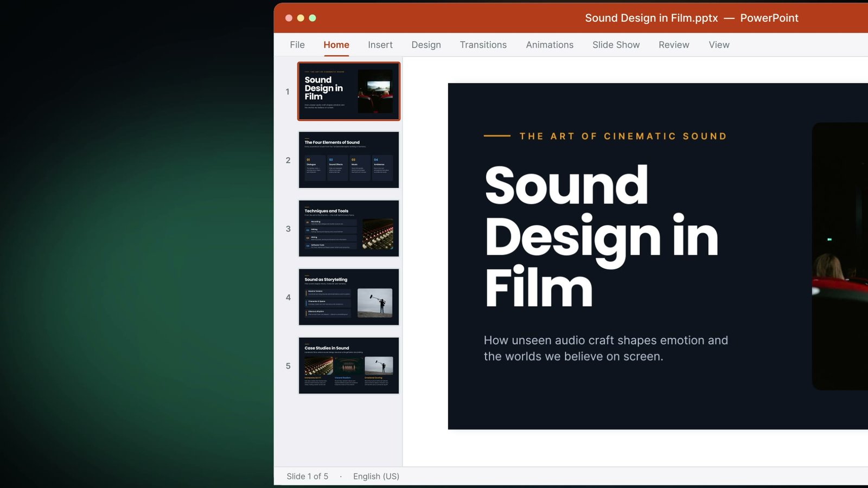Open the Slide Show tab
Screen dimensions: 868x488
[616, 45]
